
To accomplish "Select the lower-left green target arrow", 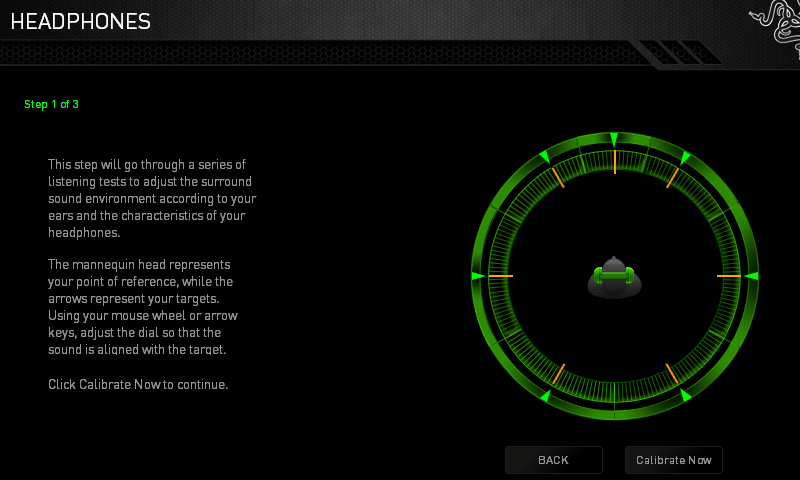I will pos(545,395).
